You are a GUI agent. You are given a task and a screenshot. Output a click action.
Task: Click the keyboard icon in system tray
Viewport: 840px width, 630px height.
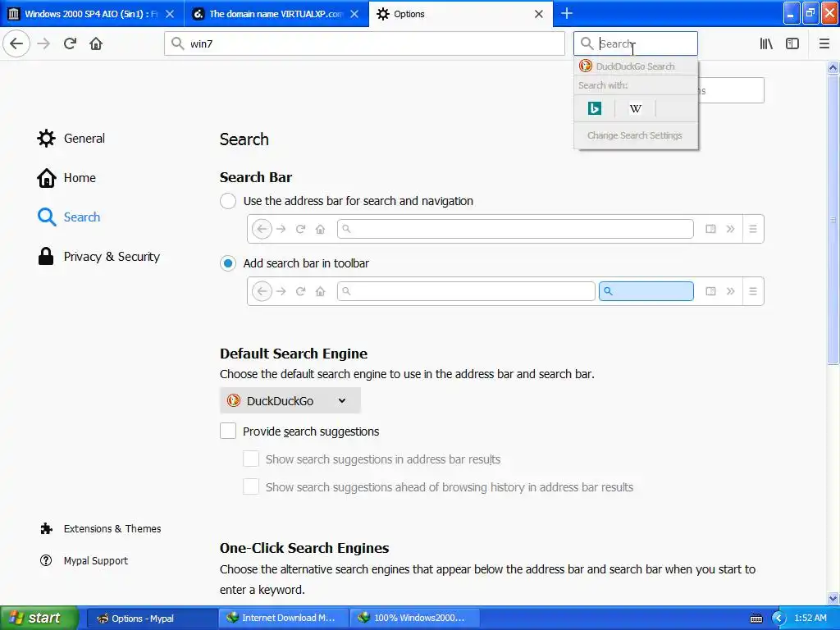pyautogui.click(x=756, y=619)
